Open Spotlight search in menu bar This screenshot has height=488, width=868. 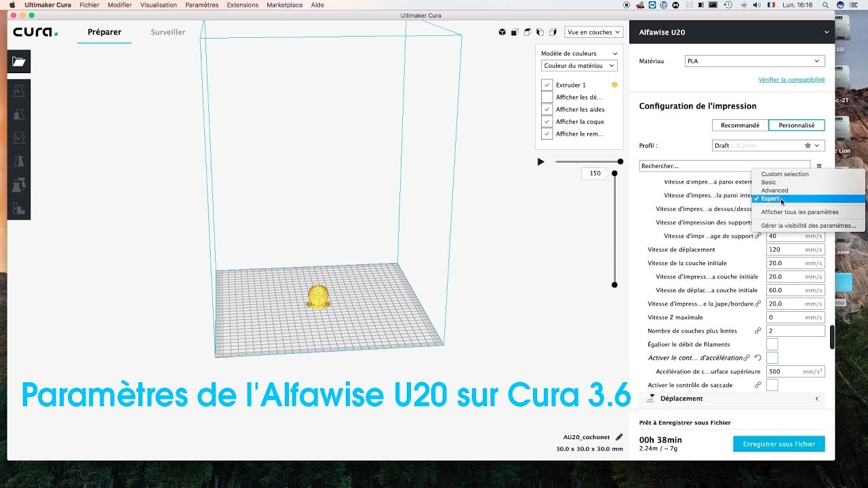[x=825, y=5]
